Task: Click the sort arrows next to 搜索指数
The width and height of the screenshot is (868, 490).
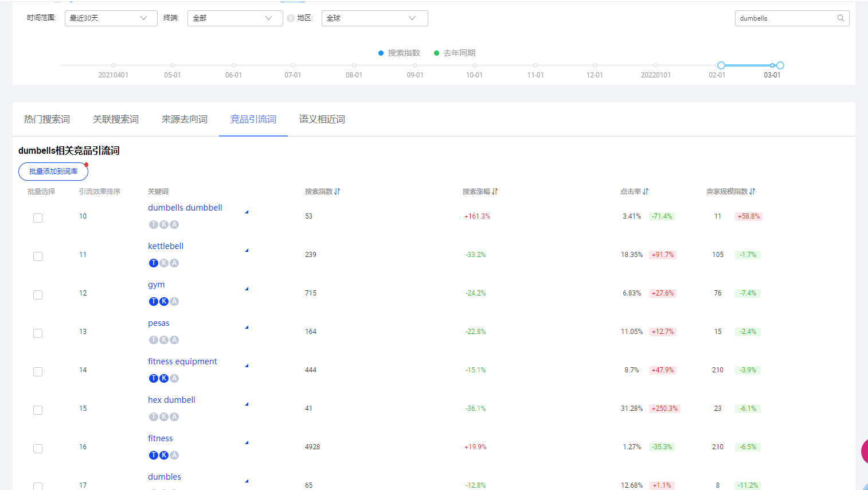Action: tap(335, 191)
